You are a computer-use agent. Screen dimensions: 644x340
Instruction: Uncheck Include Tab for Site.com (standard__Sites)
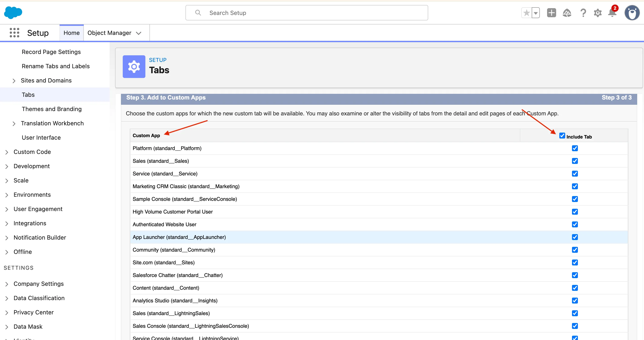coord(575,262)
